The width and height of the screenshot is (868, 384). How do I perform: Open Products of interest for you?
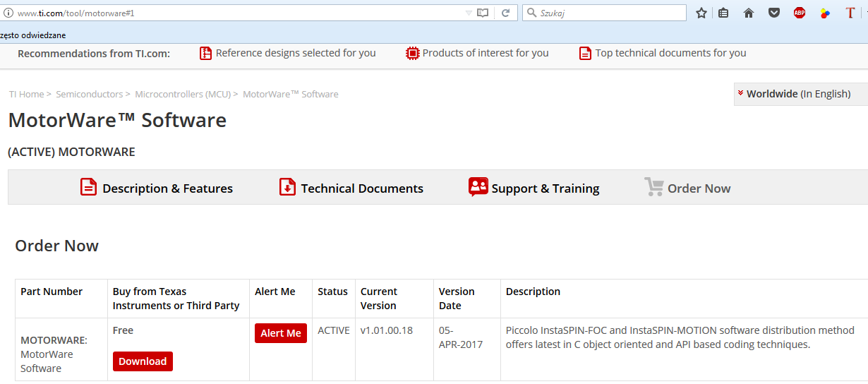486,53
